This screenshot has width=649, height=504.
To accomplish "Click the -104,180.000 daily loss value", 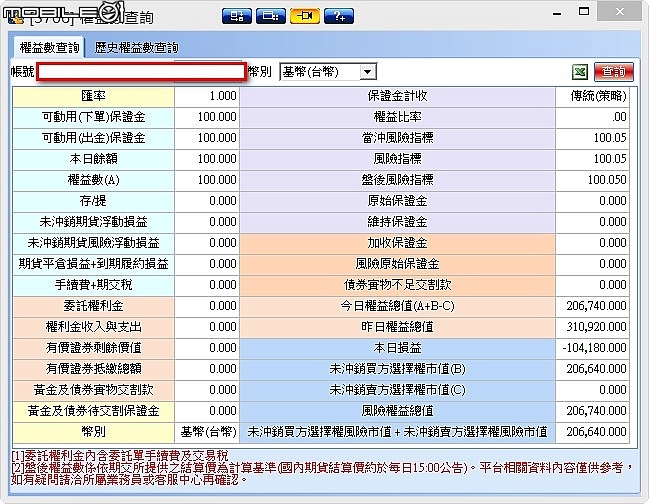I will (x=592, y=348).
